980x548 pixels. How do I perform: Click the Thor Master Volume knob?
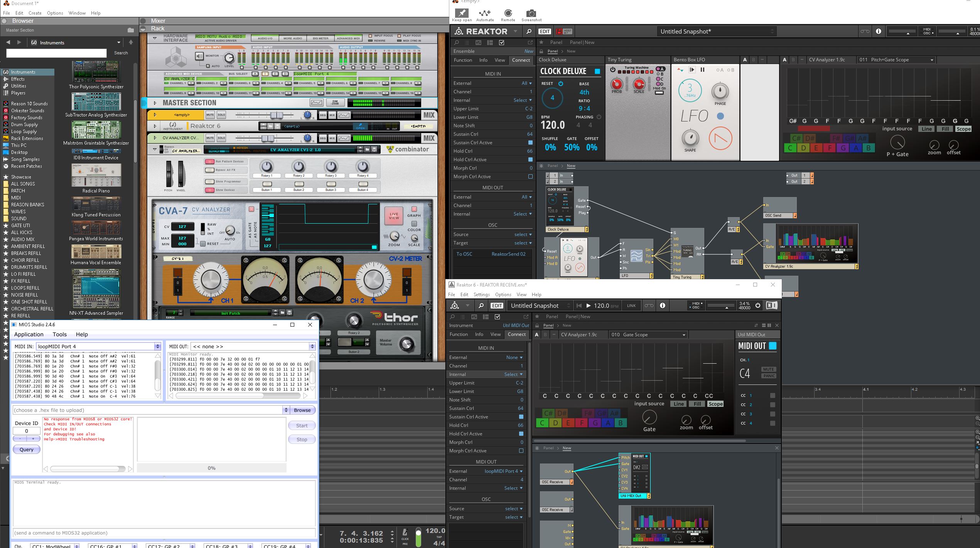tap(406, 344)
